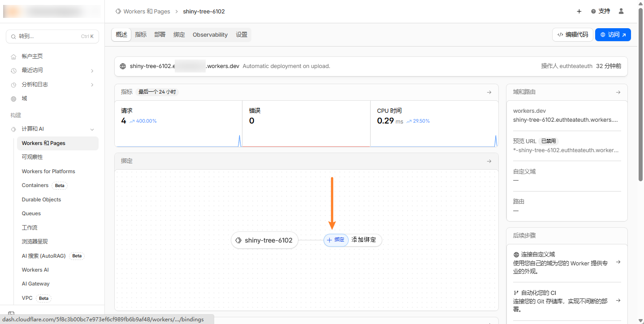644x324 pixels.
Task: Click the globe icon beside 域
Action: (13, 98)
